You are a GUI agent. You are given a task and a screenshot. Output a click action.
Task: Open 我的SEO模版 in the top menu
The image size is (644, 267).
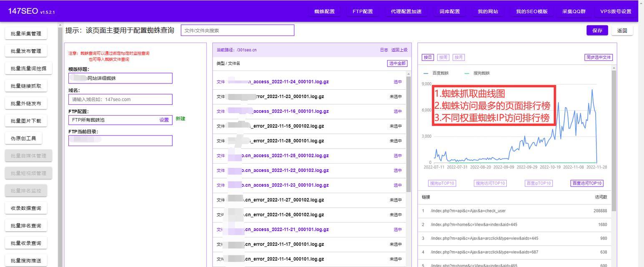[531, 11]
